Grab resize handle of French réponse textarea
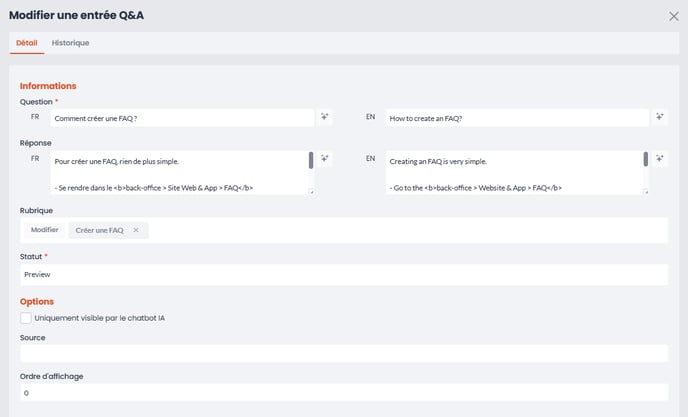688x417 pixels. point(311,191)
